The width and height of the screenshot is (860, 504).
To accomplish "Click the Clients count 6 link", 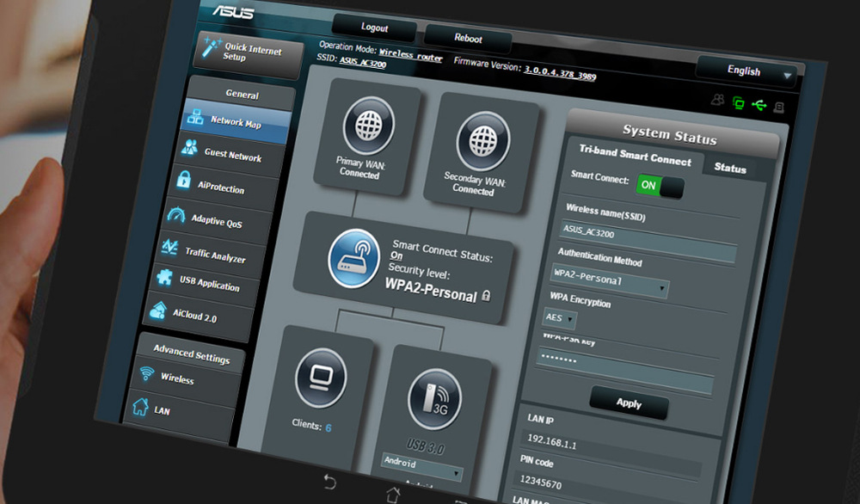I will click(x=328, y=427).
